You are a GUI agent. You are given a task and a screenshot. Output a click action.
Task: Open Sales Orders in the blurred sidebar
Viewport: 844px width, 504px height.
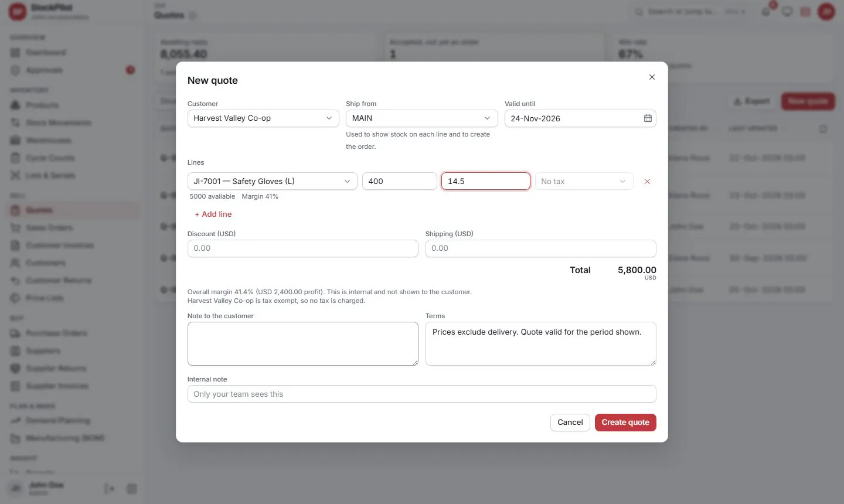point(74,227)
